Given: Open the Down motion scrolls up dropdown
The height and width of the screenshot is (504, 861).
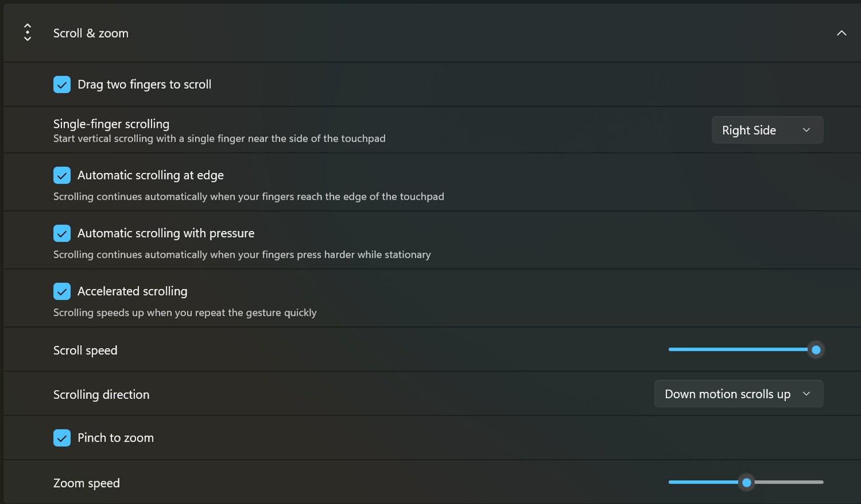Looking at the screenshot, I should [x=739, y=394].
